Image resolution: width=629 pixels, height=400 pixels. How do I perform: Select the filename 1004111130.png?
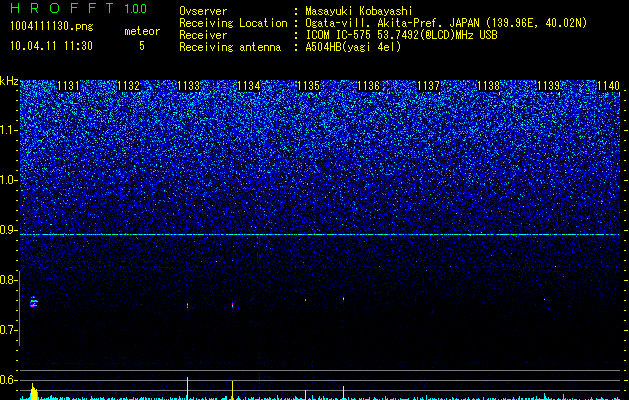click(51, 26)
